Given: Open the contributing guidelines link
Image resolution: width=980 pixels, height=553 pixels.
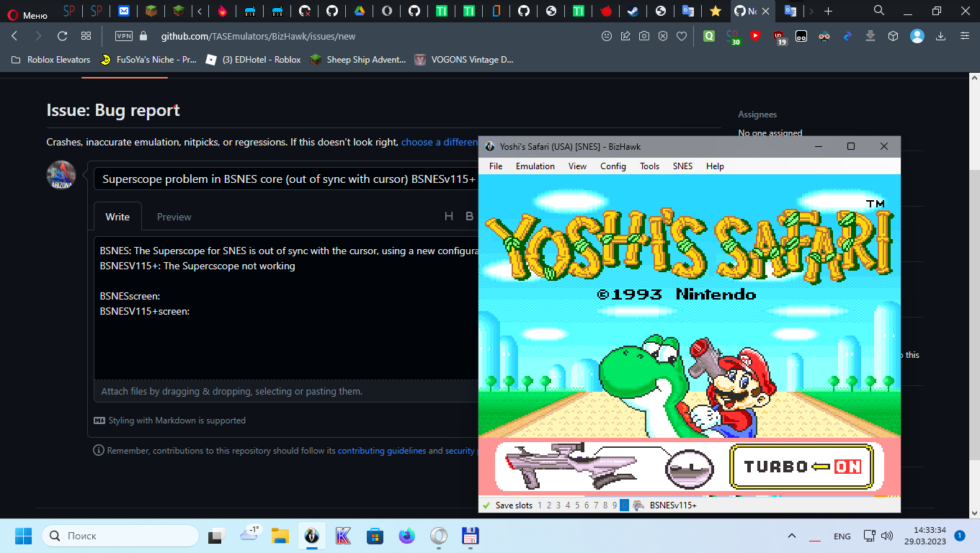Looking at the screenshot, I should pyautogui.click(x=381, y=450).
